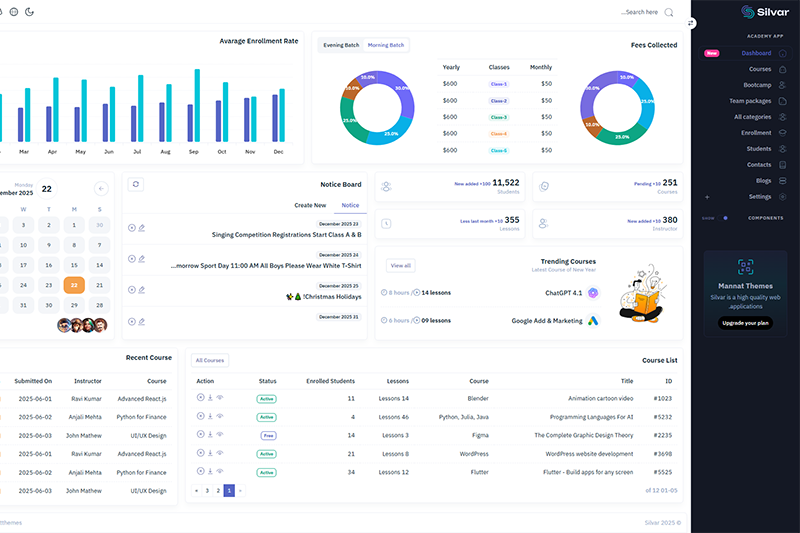Click View all in Trending Courses
This screenshot has height=533, width=800.
tap(401, 266)
